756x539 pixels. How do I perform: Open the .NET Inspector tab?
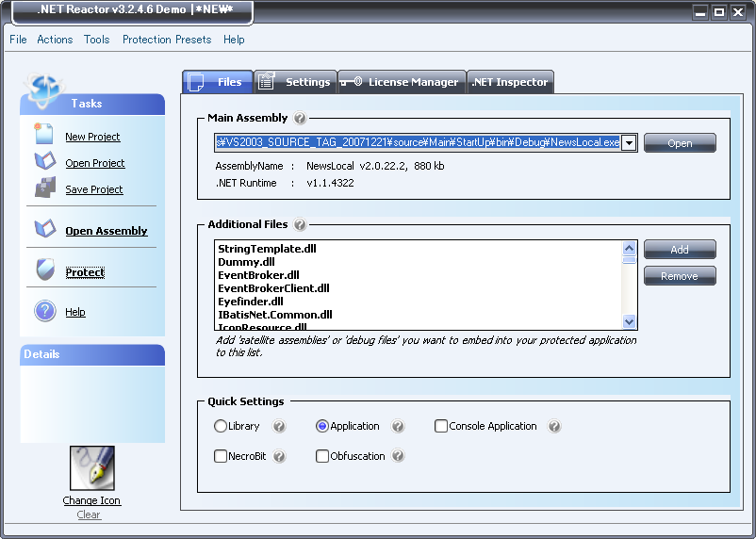click(509, 82)
